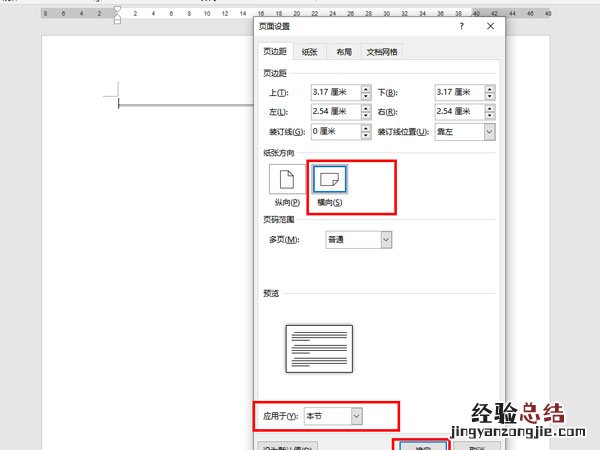Click the 确定 OK button
The image size is (600, 450).
tap(420, 445)
